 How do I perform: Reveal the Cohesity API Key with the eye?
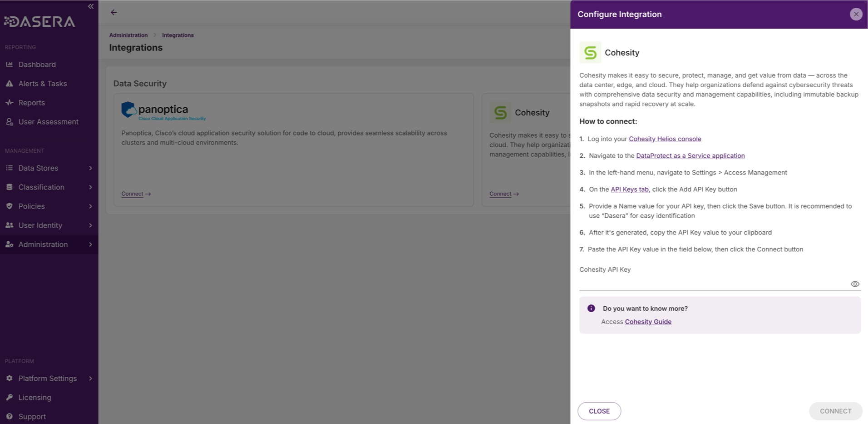click(x=854, y=284)
